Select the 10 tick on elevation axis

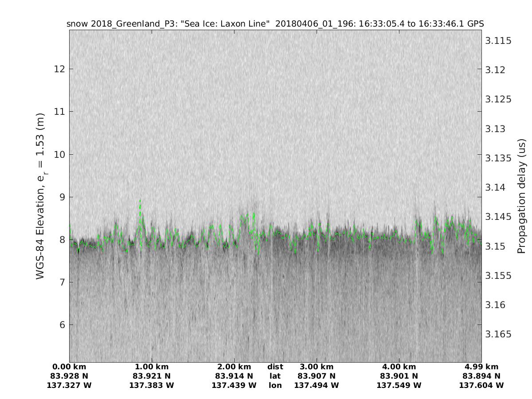tap(59, 154)
